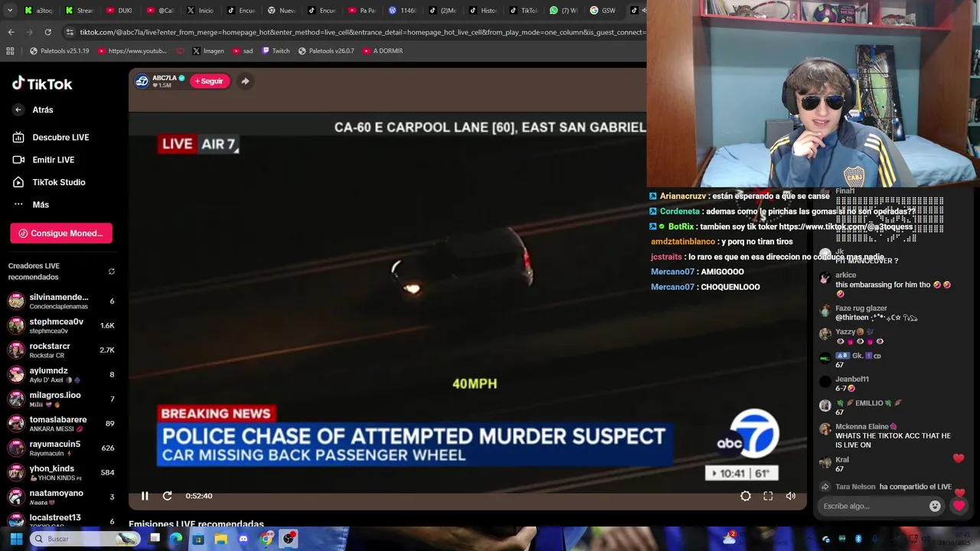
Task: Open rayumacuin5 LIVE creator
Action: (x=61, y=448)
